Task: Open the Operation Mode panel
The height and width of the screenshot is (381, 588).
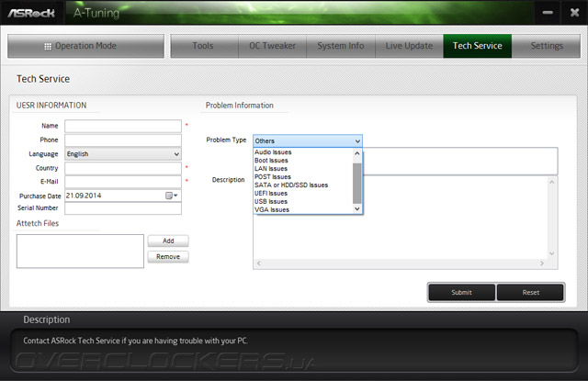Action: 85,46
